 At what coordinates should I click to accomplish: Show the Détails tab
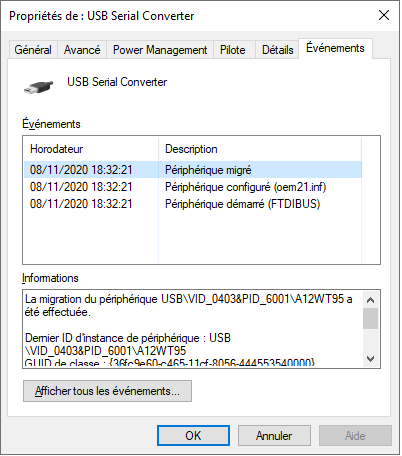click(277, 50)
